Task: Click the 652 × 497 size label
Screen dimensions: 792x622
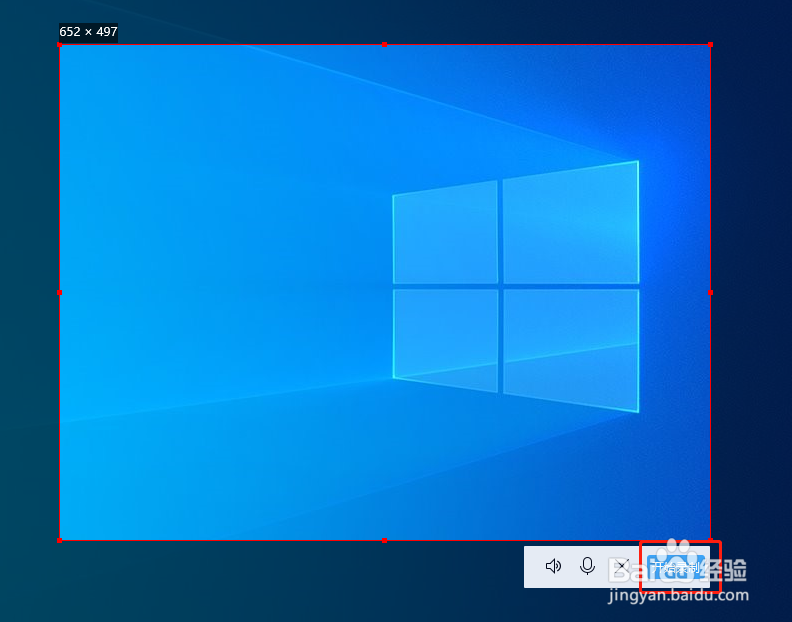Action: tap(88, 32)
